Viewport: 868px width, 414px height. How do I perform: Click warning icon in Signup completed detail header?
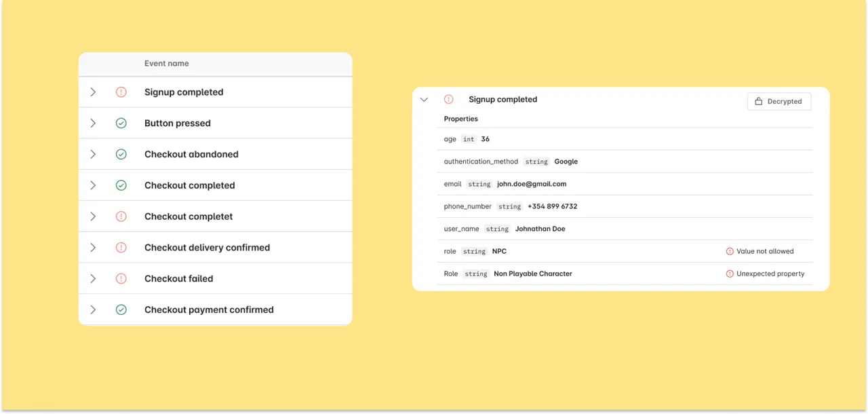448,99
